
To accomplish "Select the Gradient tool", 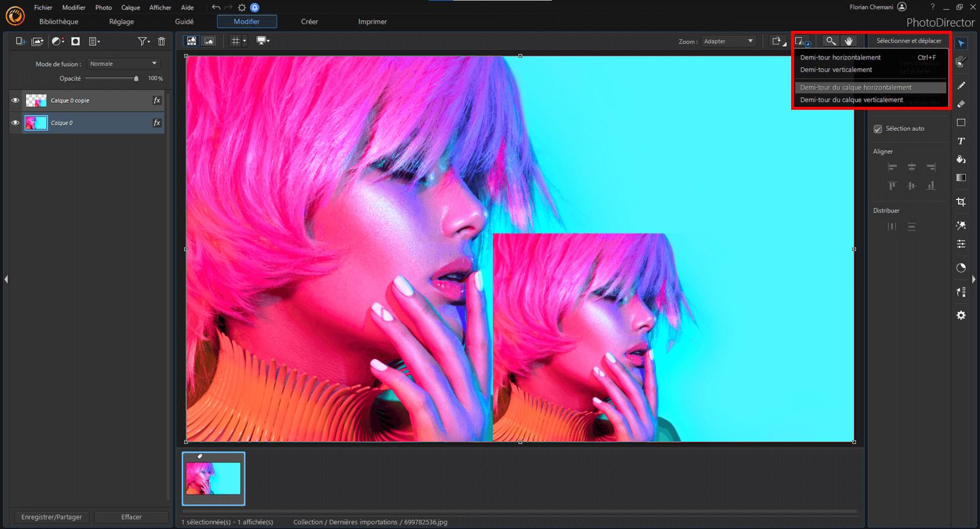I will 961,178.
